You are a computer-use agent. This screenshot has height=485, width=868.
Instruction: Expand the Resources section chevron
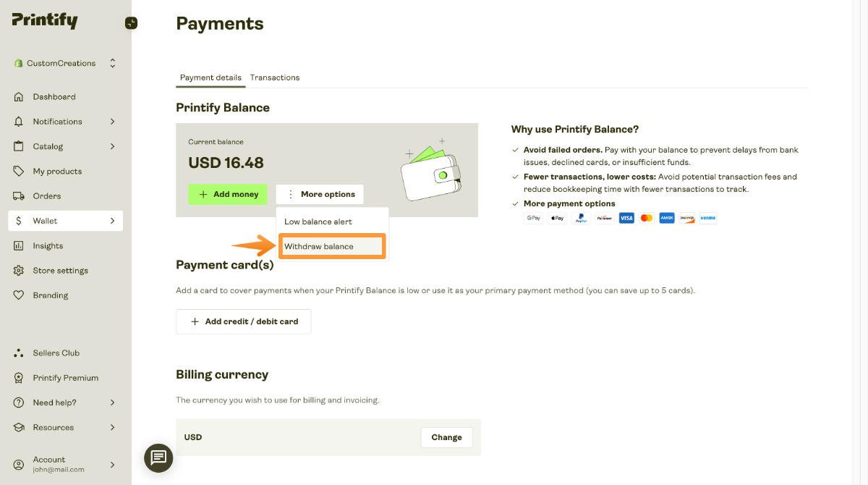coord(113,427)
